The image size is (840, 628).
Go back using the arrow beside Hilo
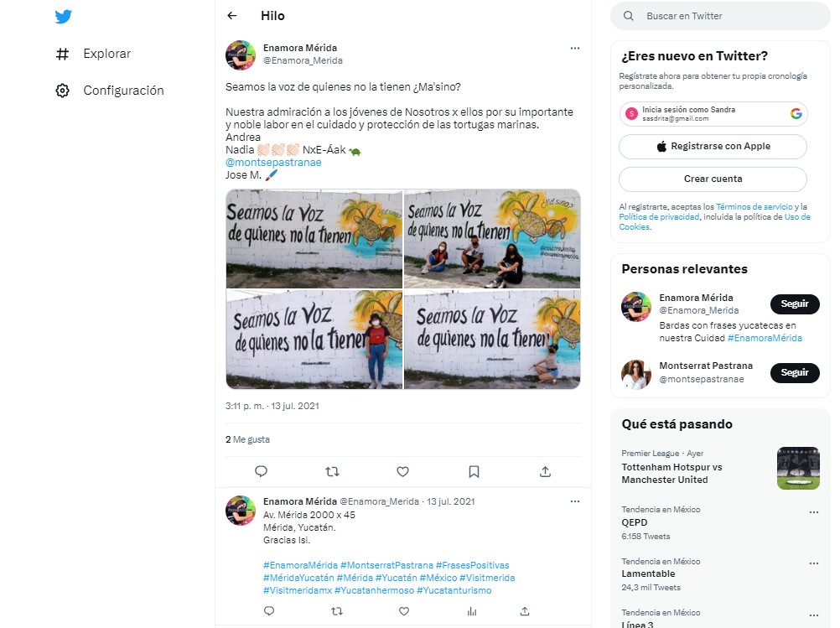pyautogui.click(x=232, y=16)
